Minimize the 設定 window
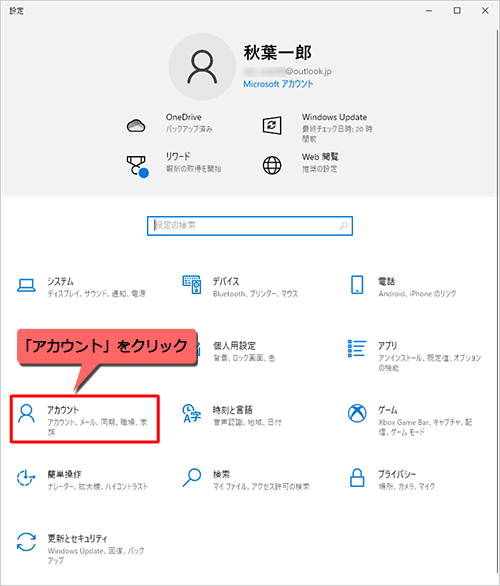The height and width of the screenshot is (586, 500). [x=429, y=11]
